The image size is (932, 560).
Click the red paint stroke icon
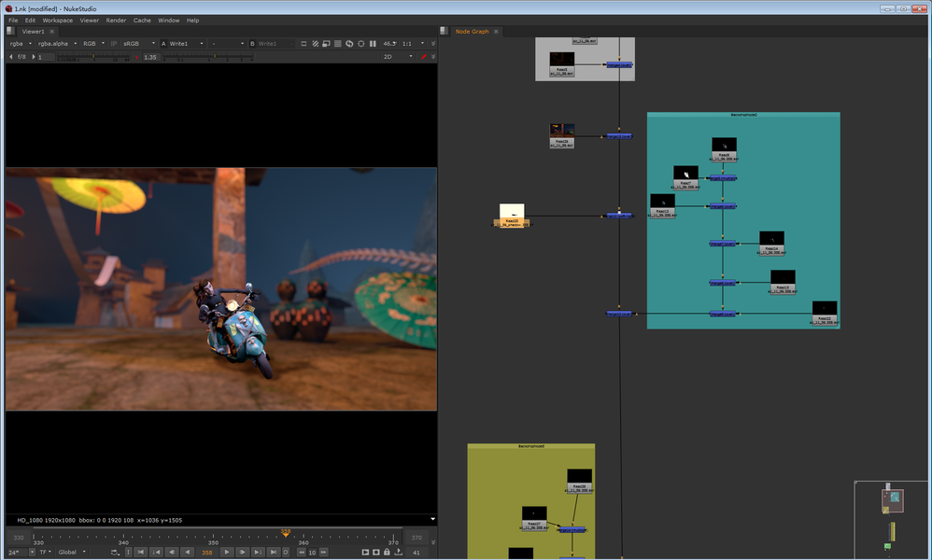tap(424, 56)
